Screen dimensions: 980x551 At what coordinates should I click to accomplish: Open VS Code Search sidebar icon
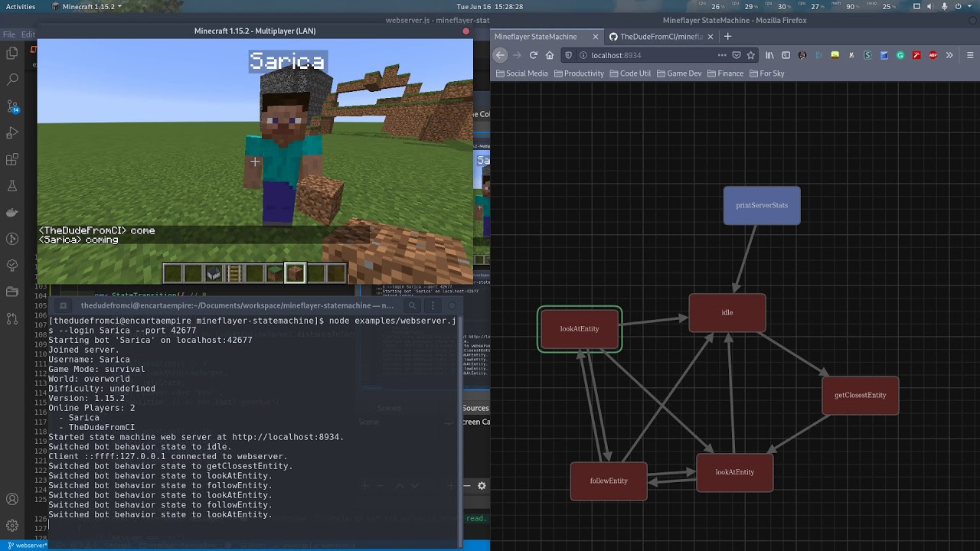[12, 80]
